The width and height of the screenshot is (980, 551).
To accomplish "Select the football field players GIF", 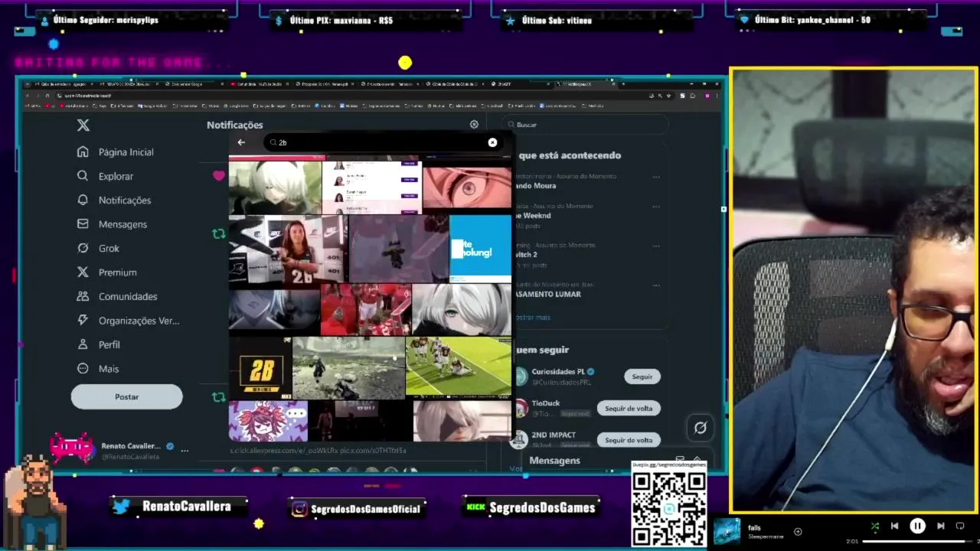I will tap(459, 368).
